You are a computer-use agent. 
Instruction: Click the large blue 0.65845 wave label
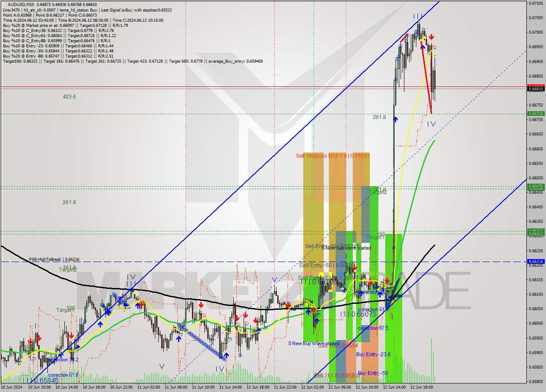tap(42, 380)
